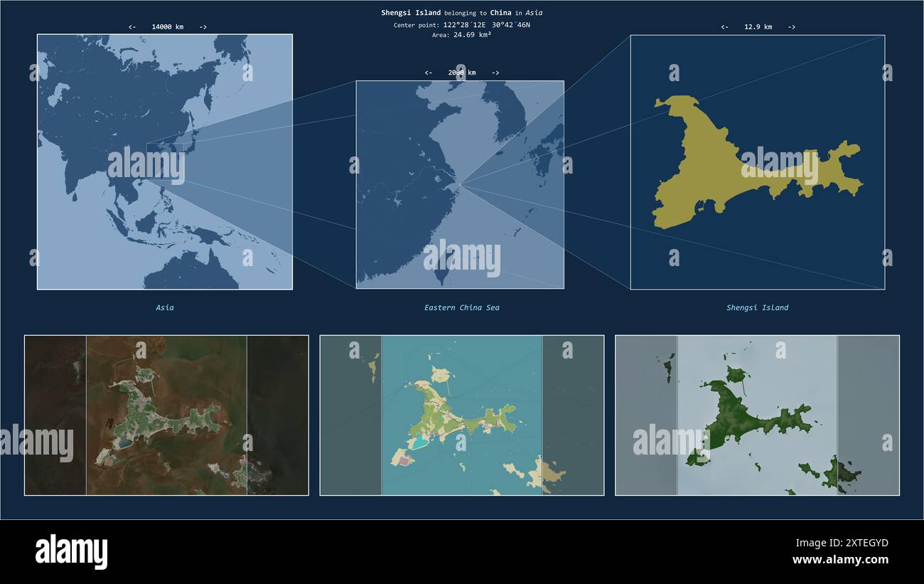This screenshot has height=584, width=924.
Task: Click the 'Asia' caption label
Action: [165, 308]
